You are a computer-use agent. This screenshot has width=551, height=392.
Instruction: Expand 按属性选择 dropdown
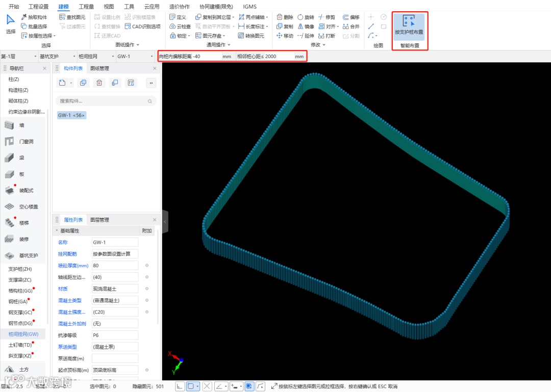click(x=55, y=36)
